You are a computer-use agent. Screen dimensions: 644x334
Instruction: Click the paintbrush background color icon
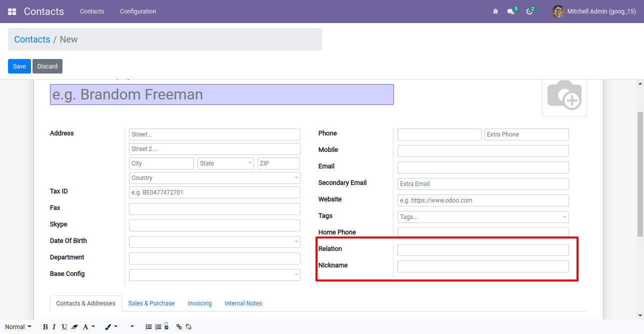point(108,326)
